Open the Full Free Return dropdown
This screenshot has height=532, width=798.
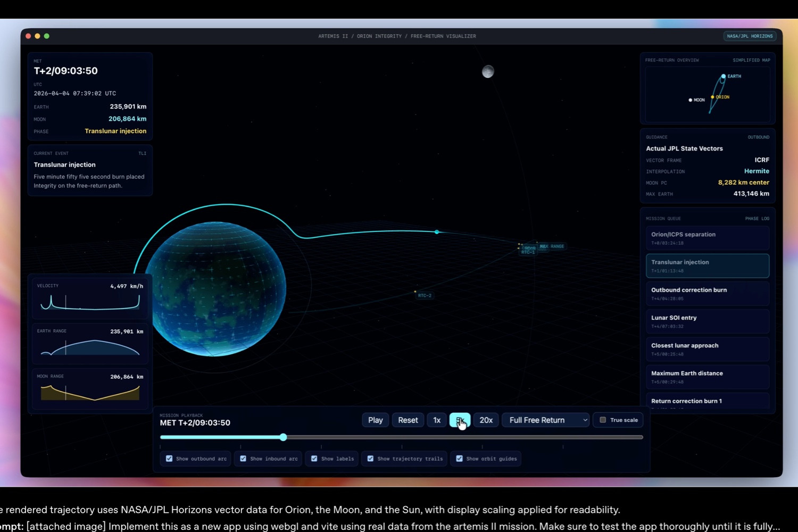pos(545,420)
